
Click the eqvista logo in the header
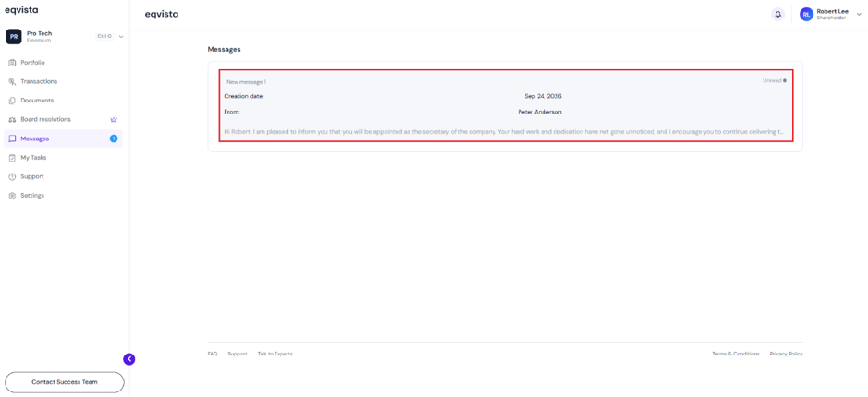pyautogui.click(x=161, y=15)
